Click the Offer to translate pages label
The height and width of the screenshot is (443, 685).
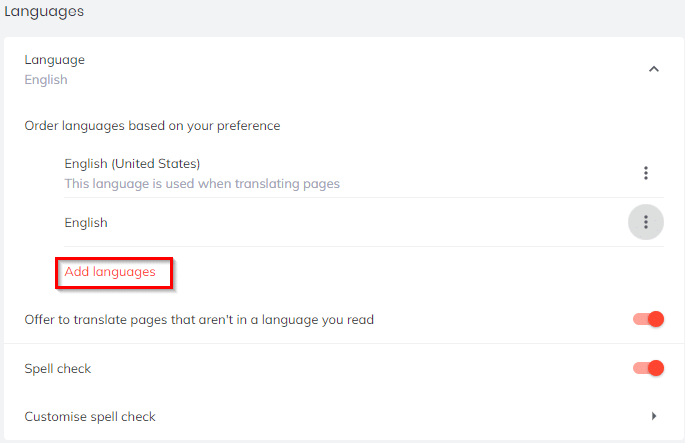199,320
